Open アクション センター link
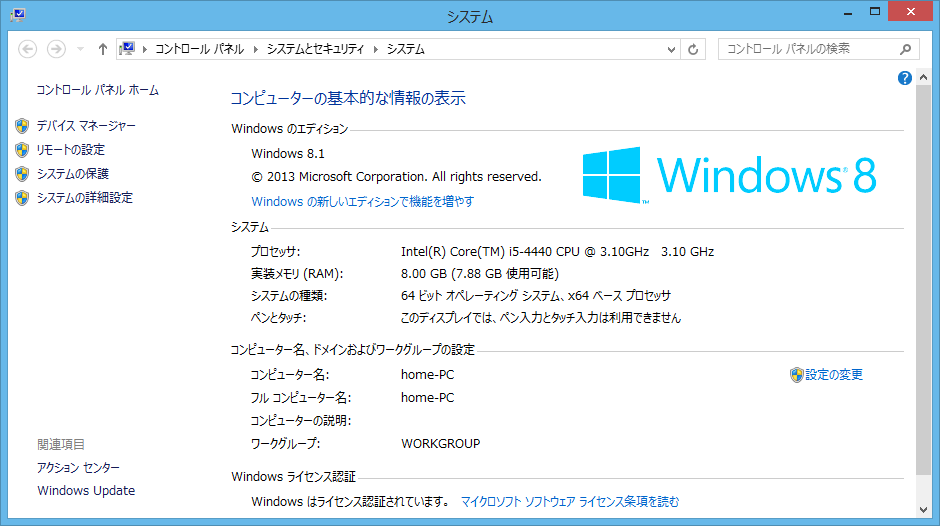The height and width of the screenshot is (526, 940). 79,468
